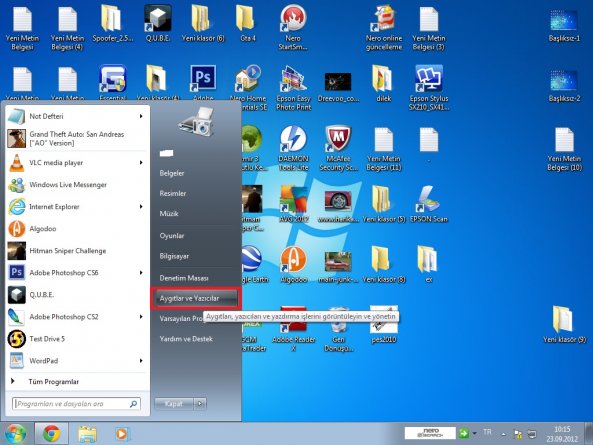
Task: Click the Kapat shutdown button
Action: (x=174, y=404)
